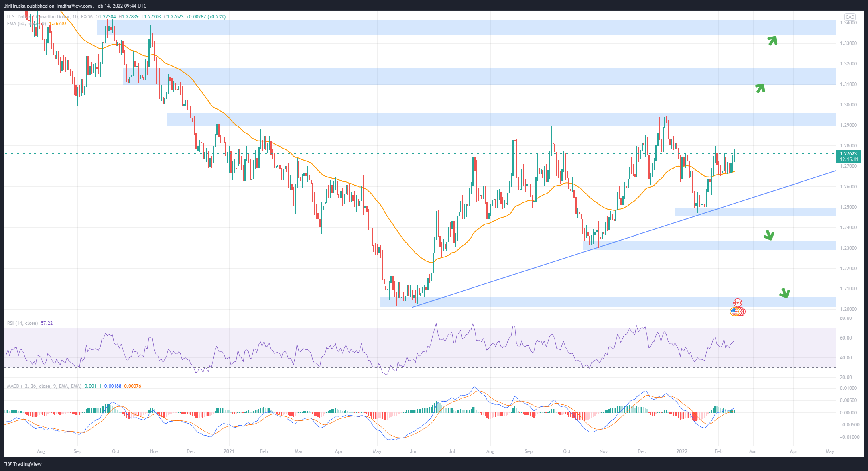Screen dimensions: 868x471
Task: Click the RSI axis label 60.00
Action: [x=846, y=338]
